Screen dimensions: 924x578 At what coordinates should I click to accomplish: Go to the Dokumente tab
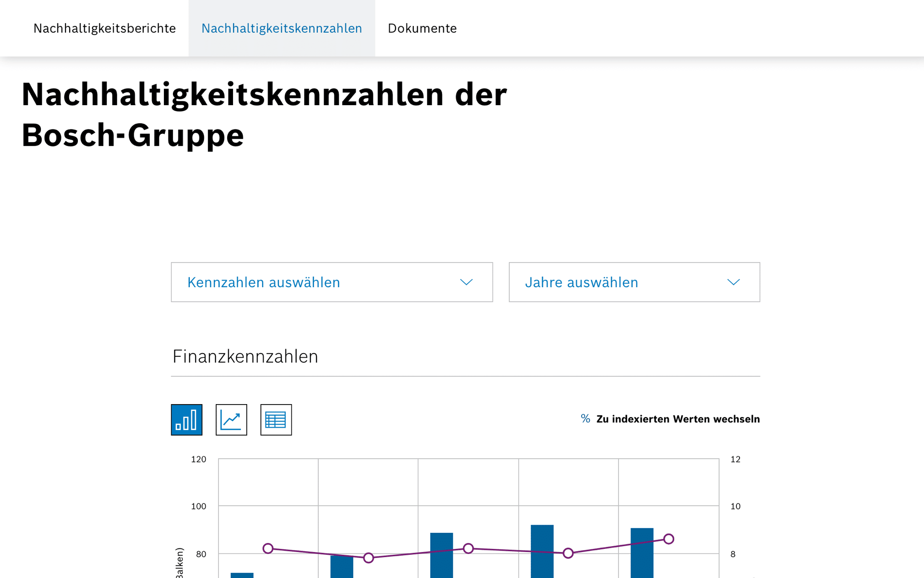tap(422, 28)
